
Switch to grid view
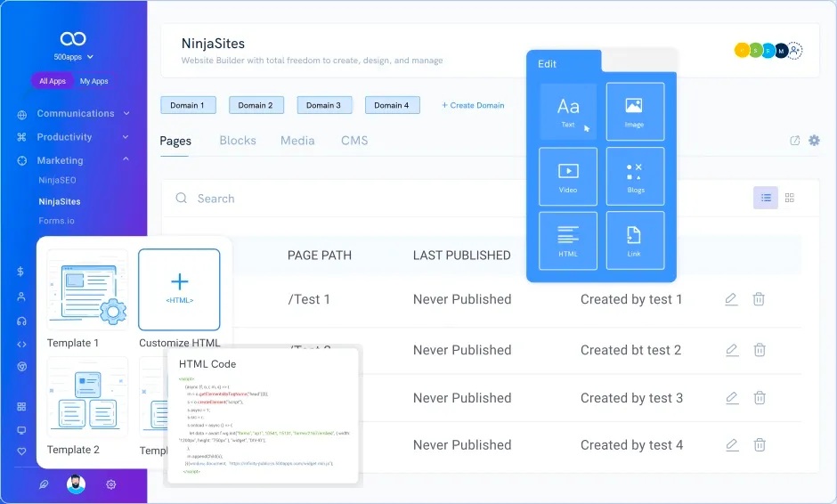(x=790, y=198)
